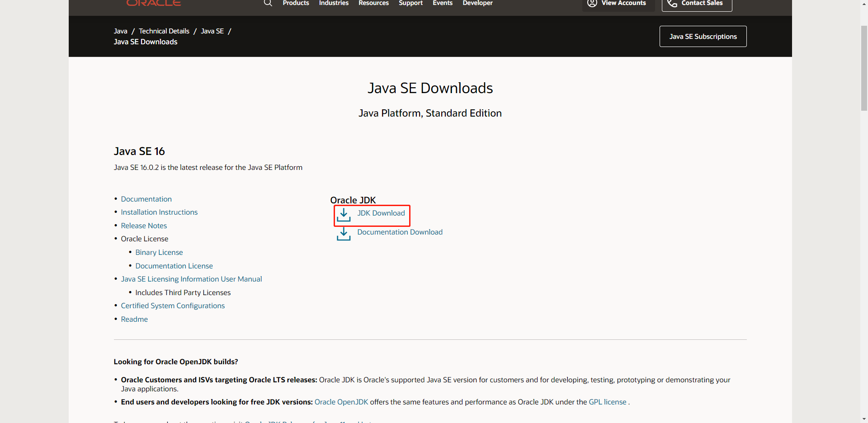The width and height of the screenshot is (868, 423).
Task: Go to Technical Details breadcrumb
Action: point(164,31)
